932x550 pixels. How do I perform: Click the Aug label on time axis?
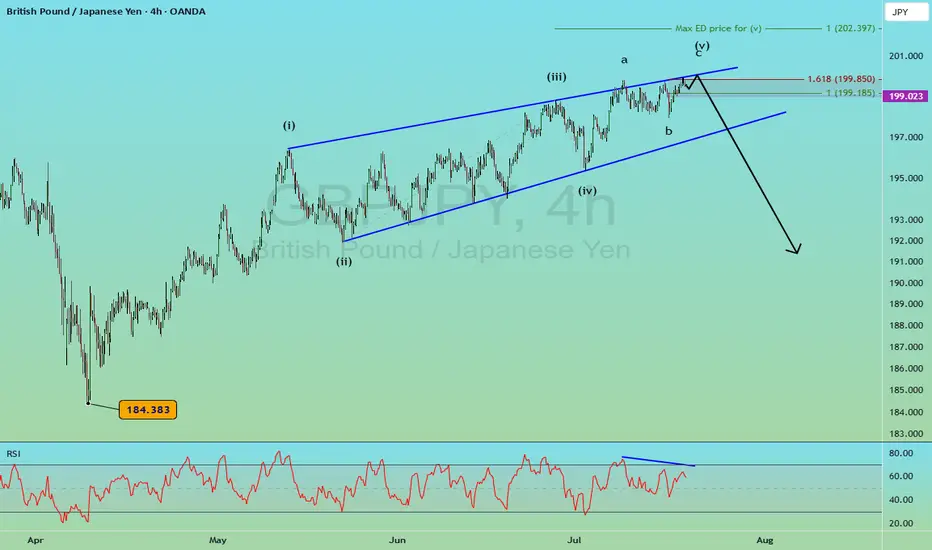coord(765,540)
